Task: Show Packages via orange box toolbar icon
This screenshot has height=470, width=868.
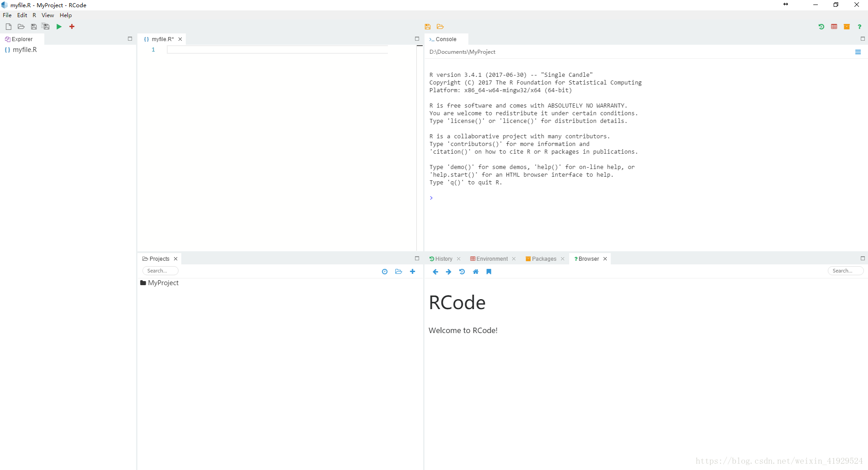Action: click(847, 27)
